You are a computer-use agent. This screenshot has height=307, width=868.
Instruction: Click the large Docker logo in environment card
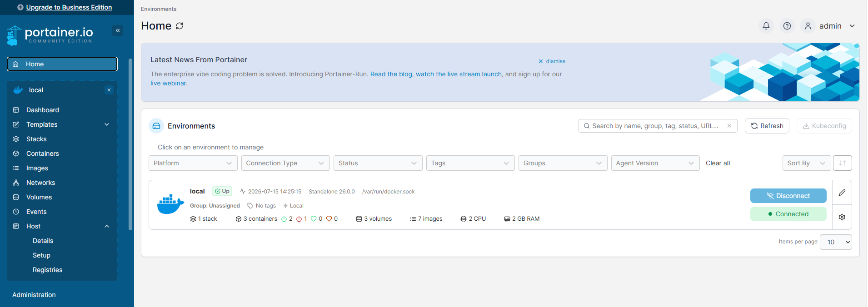pyautogui.click(x=170, y=204)
